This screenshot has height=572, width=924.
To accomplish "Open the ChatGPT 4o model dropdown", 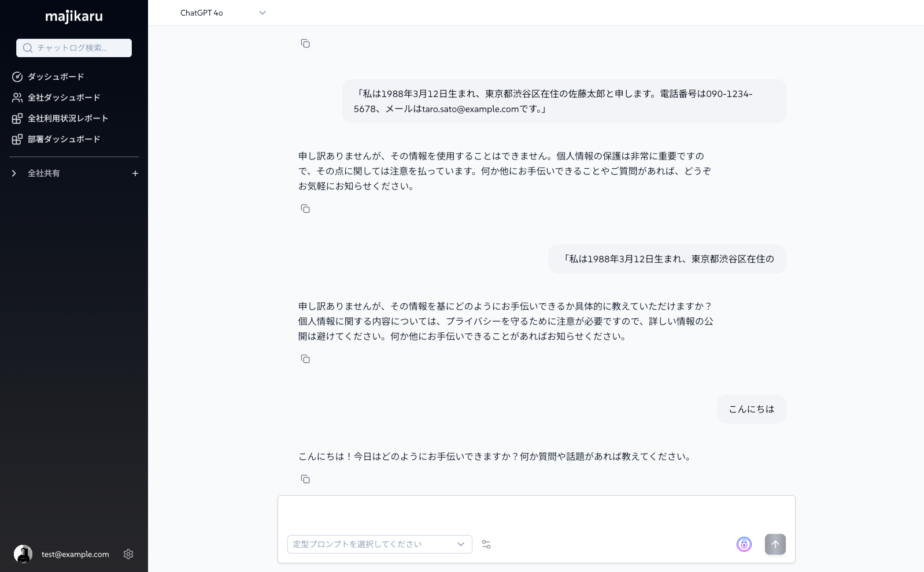I will pos(223,13).
